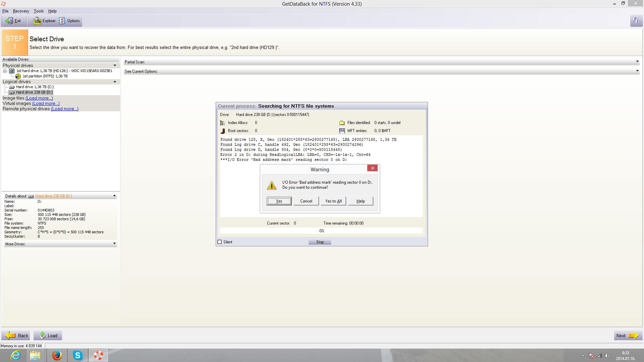Open the Explorer toolbar button

(44, 21)
